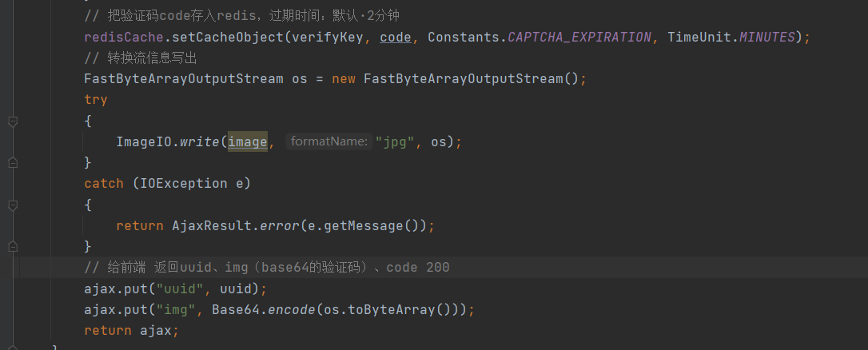
Task: Click the MINUTES enum value
Action: pyautogui.click(x=767, y=37)
